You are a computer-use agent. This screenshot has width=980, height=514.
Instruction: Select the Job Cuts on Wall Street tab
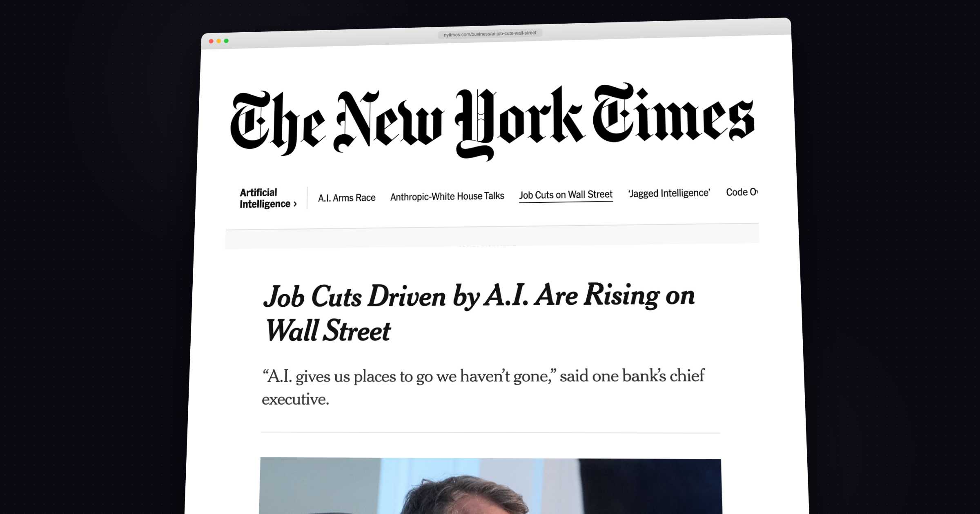(x=566, y=195)
